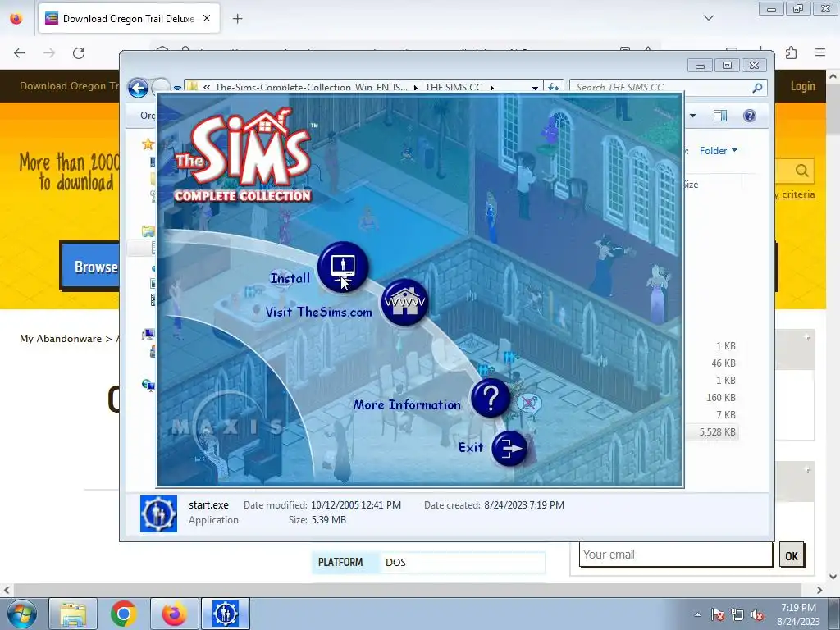This screenshot has height=630, width=840.
Task: Click the OK button next to email field
Action: coord(792,556)
